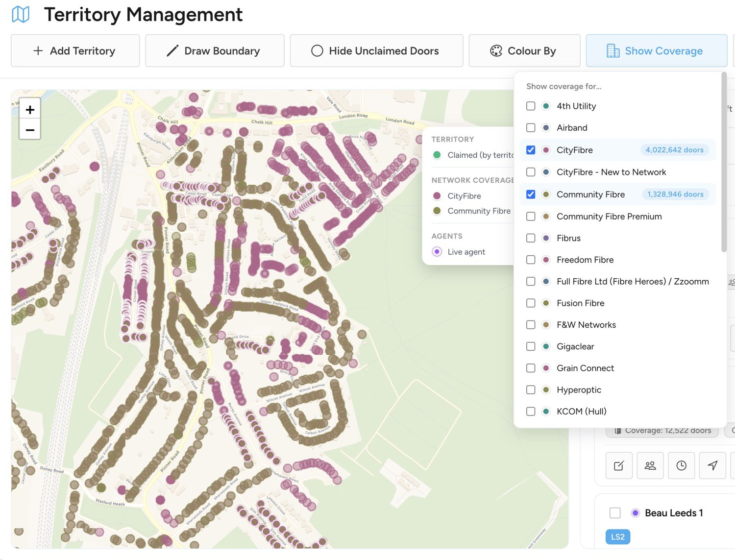Viewport: 735px width, 560px height.
Task: Open the Colour By dropdown
Action: (x=524, y=51)
